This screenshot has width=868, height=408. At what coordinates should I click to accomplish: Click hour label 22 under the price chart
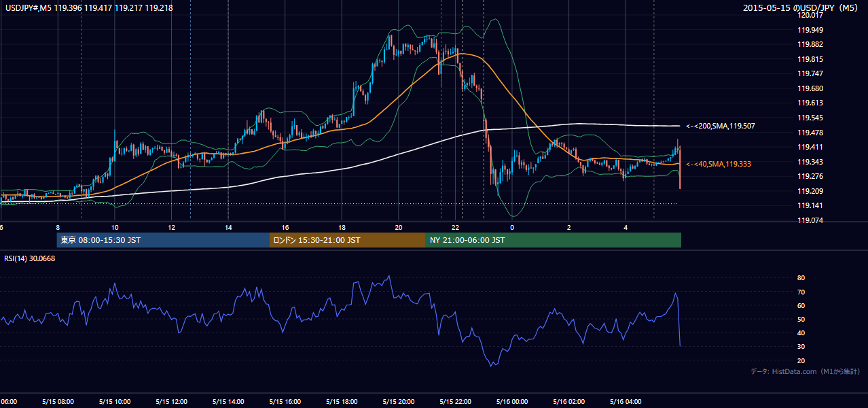tap(456, 227)
